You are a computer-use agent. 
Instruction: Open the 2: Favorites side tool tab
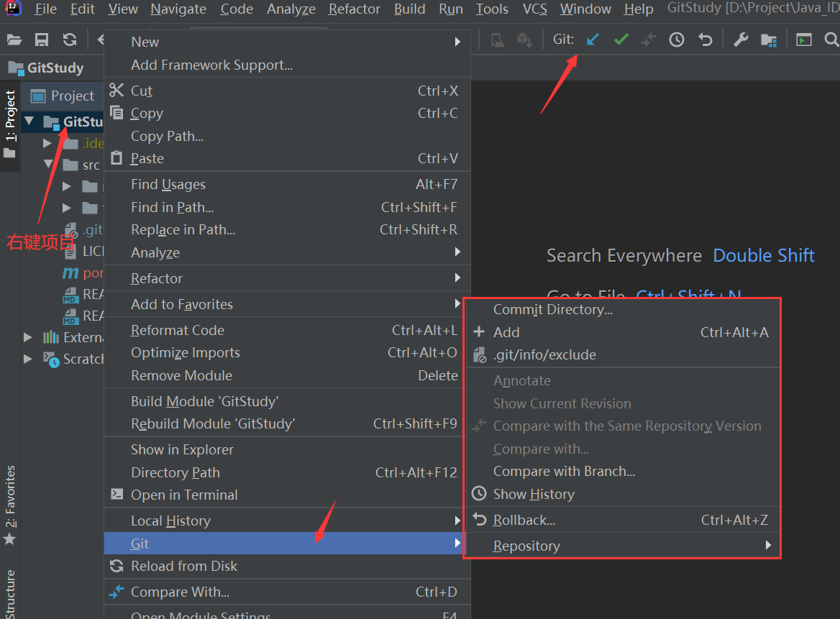point(9,505)
